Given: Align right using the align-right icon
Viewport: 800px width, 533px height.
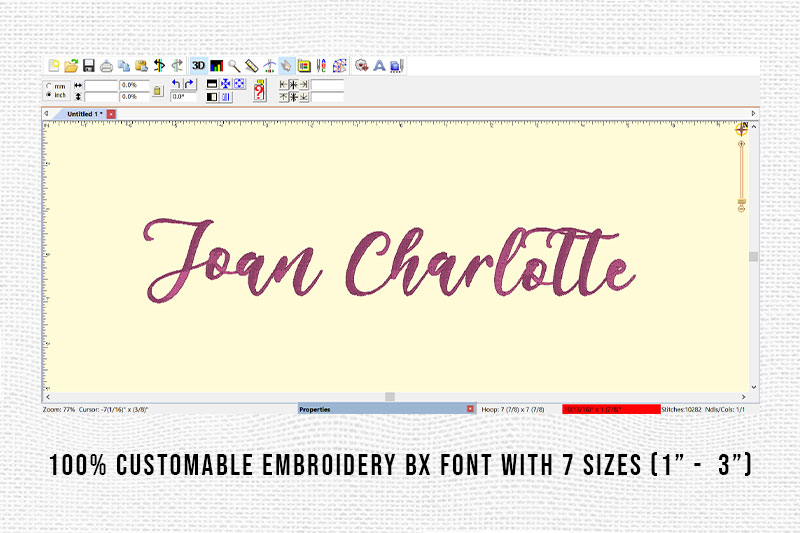Looking at the screenshot, I should [x=304, y=84].
